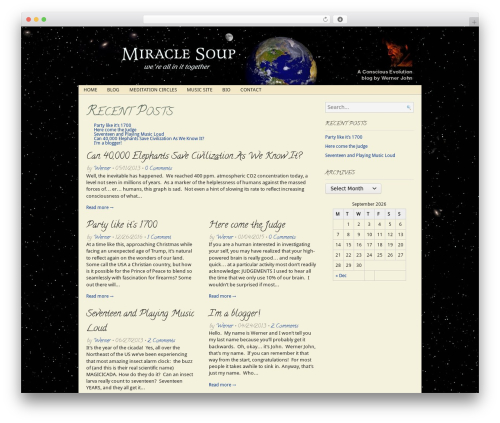Click the Earth globe header image
Viewport: 500px width, 423px height.
tap(282, 61)
